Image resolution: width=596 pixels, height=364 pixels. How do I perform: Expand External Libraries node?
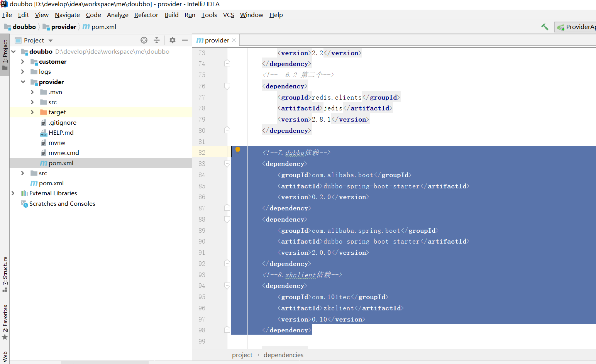[x=13, y=193]
